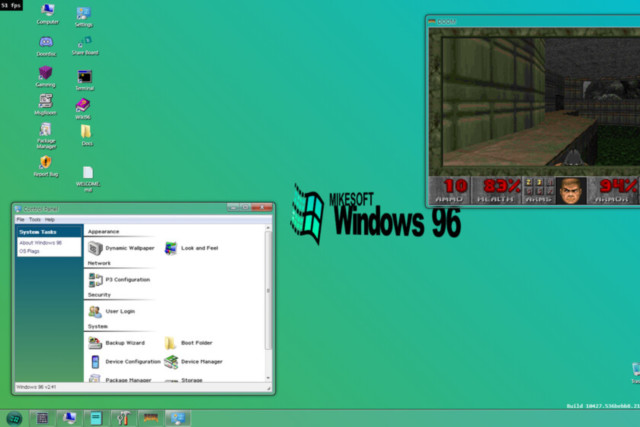
Task: Click the purple grid taskbar icon
Action: tap(42, 418)
